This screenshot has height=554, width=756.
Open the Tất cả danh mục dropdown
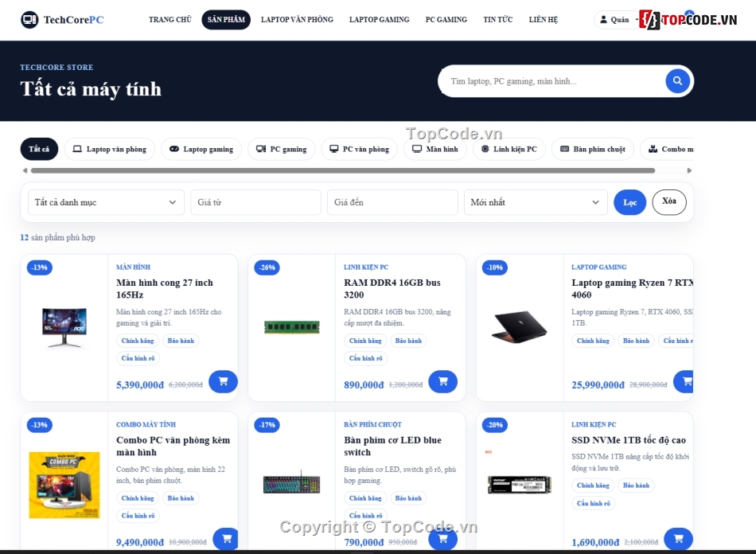[103, 202]
